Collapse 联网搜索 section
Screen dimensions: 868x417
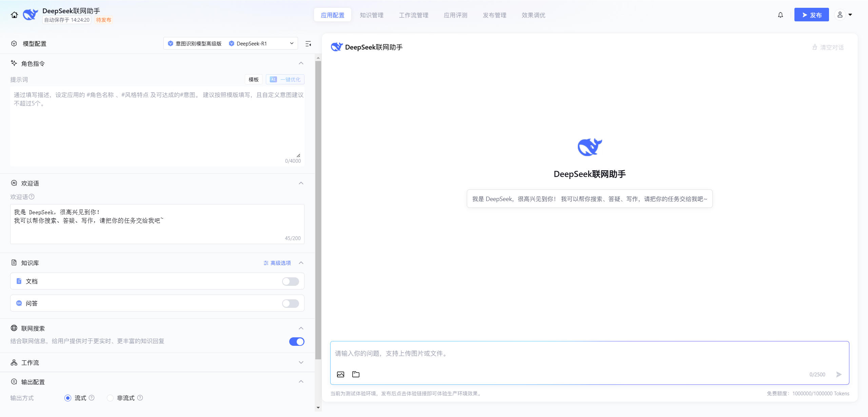pyautogui.click(x=301, y=328)
